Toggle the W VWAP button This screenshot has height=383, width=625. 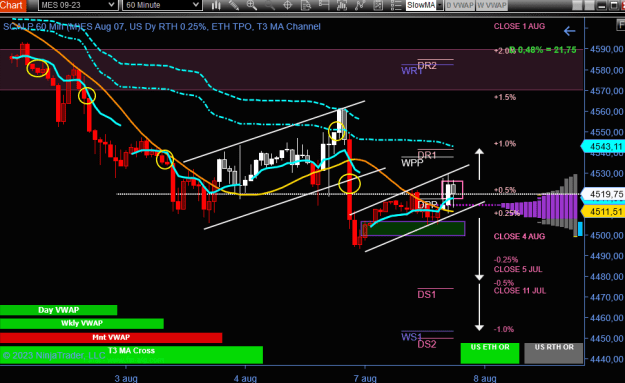pyautogui.click(x=491, y=5)
